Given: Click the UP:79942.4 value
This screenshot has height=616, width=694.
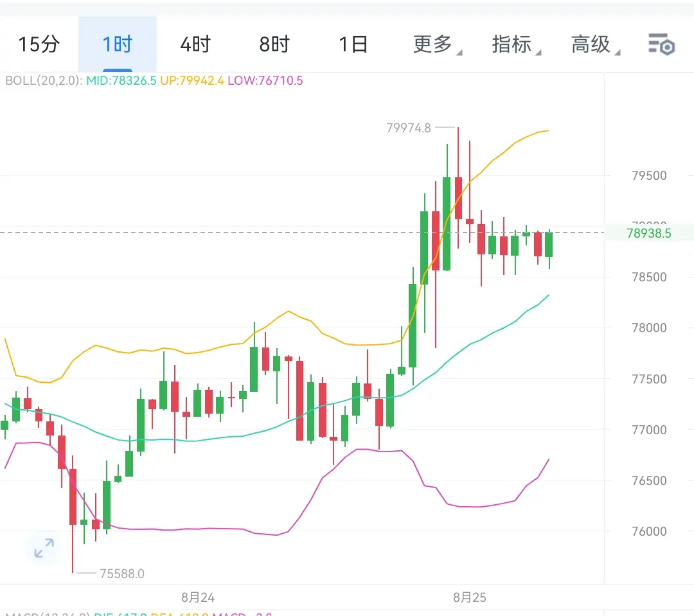Looking at the screenshot, I should 192,80.
